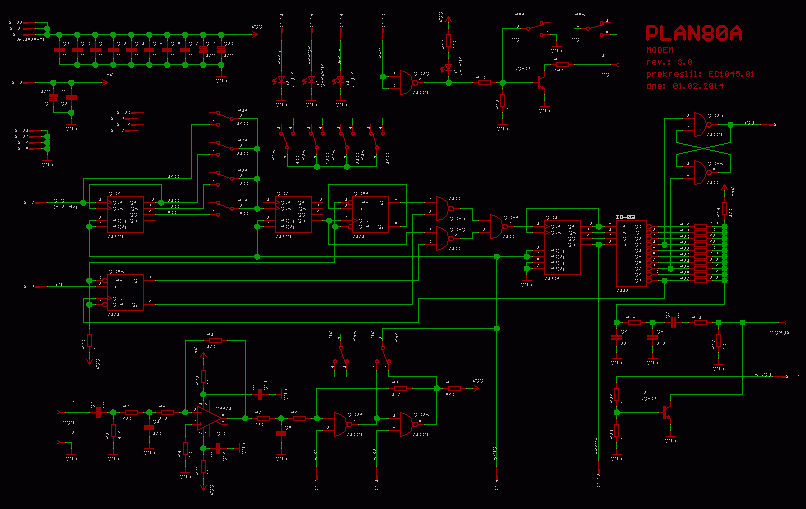806x509 pixels.
Task: Click the PLAN80A title text
Action: (x=693, y=34)
